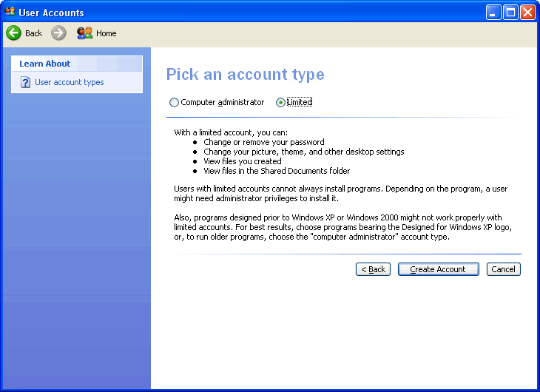Open the User account types help link

tap(70, 82)
